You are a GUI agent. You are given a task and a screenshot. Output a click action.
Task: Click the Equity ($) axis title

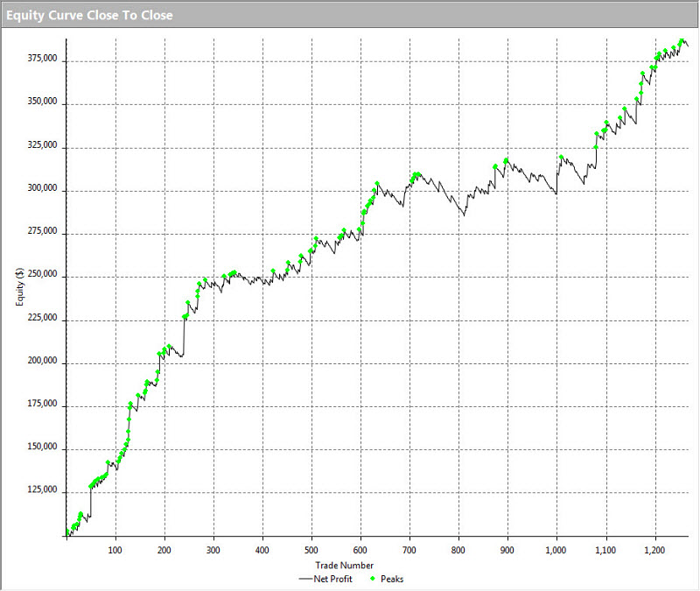point(19,287)
